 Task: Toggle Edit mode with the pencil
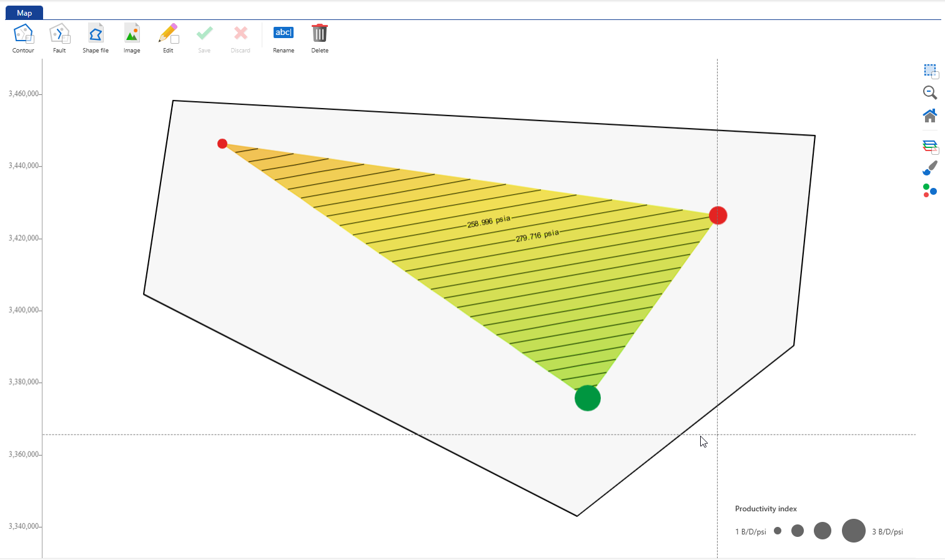168,39
